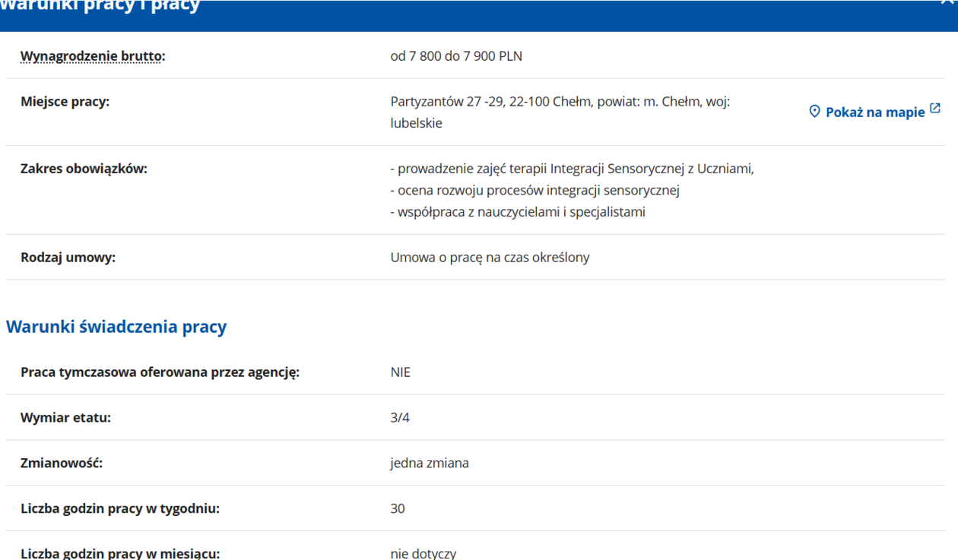Click the salary value 'od 7 800 do 7 900 PLN'
Image resolution: width=958 pixels, height=560 pixels.
(x=456, y=56)
